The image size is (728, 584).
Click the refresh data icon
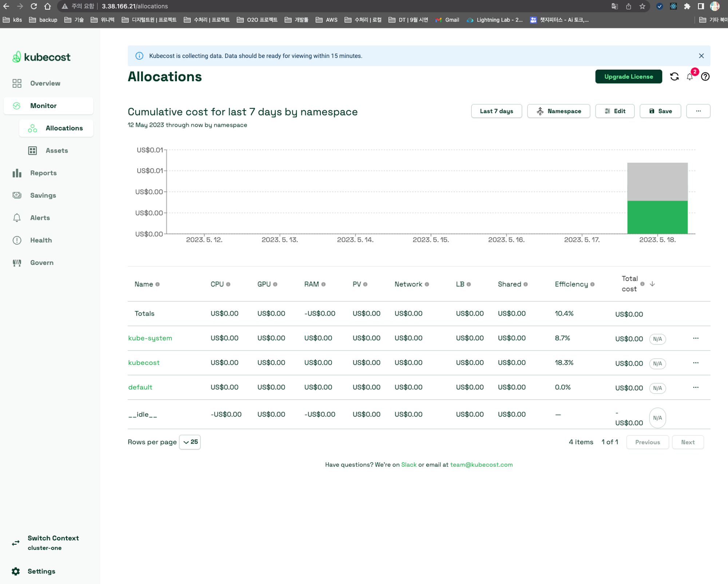click(674, 76)
